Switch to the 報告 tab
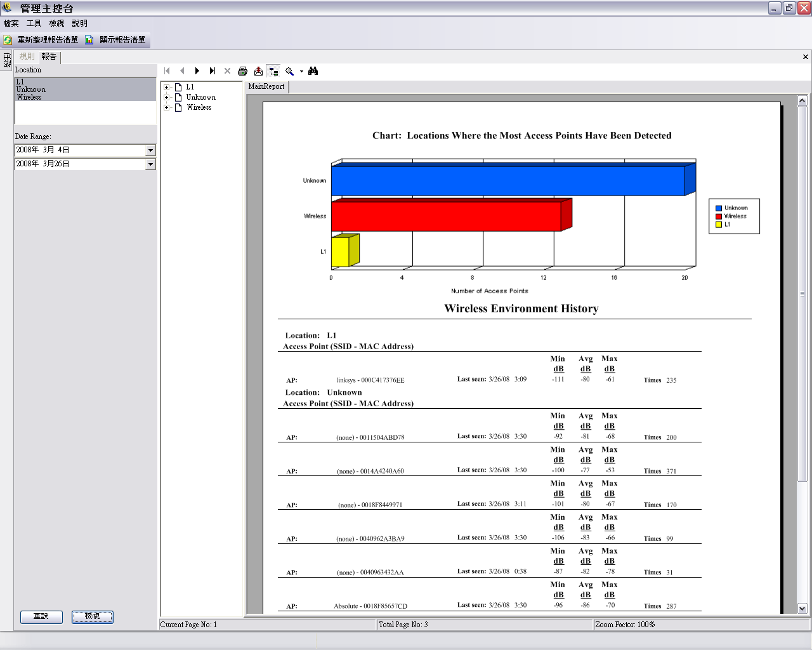The image size is (812, 650). pos(49,56)
